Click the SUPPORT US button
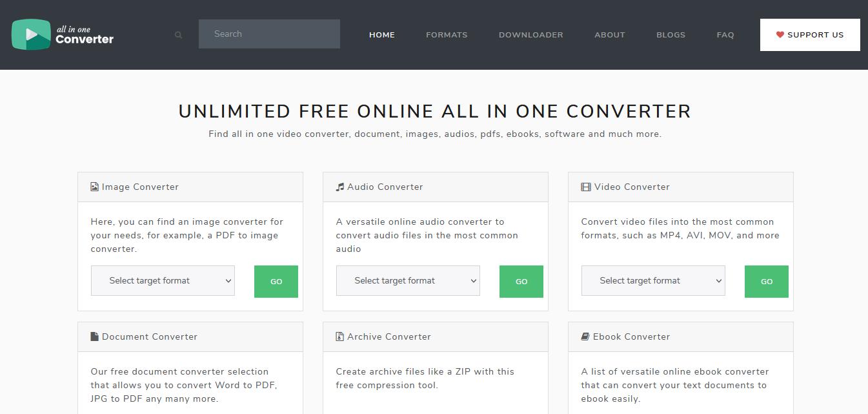868x414 pixels. pyautogui.click(x=809, y=35)
